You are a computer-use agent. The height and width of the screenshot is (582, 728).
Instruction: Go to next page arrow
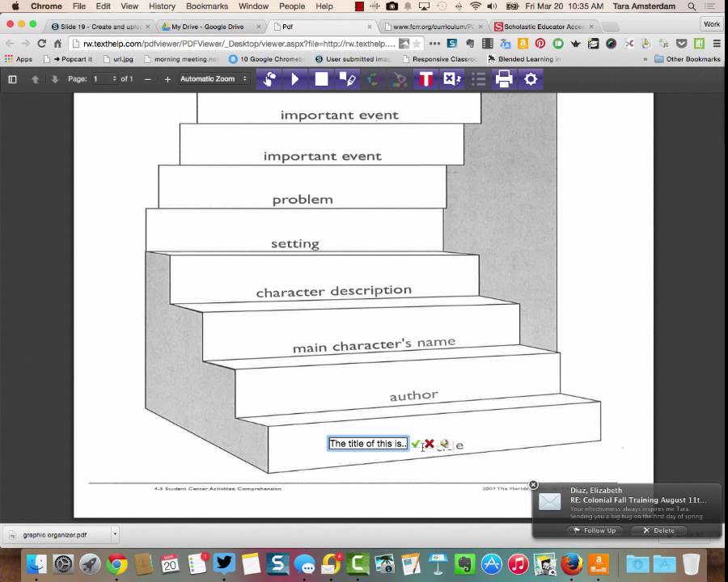pyautogui.click(x=55, y=79)
